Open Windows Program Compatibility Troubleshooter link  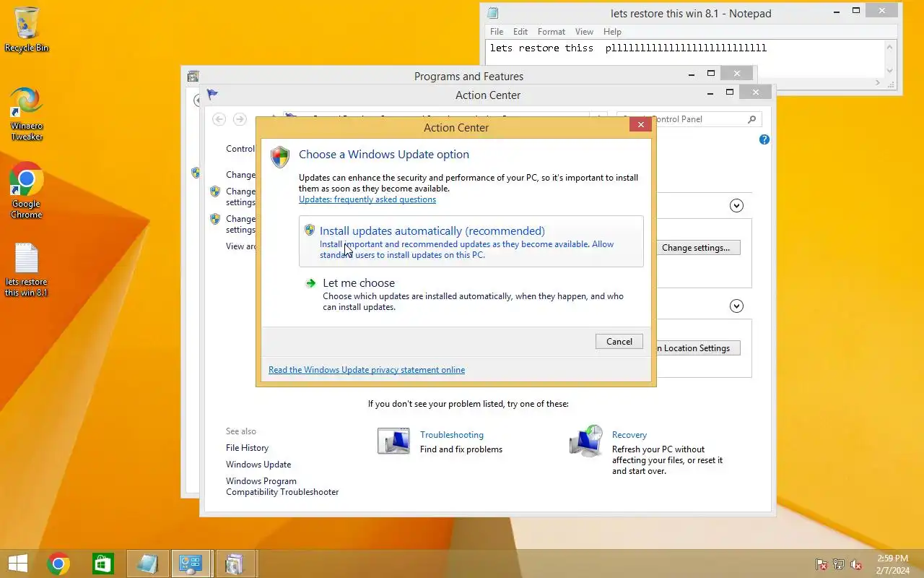[282, 486]
